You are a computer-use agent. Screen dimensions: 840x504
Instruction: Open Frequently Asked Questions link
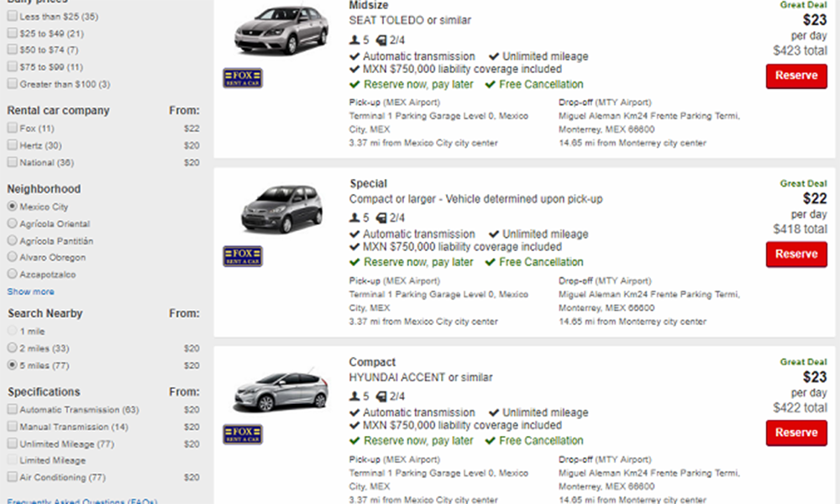82,501
